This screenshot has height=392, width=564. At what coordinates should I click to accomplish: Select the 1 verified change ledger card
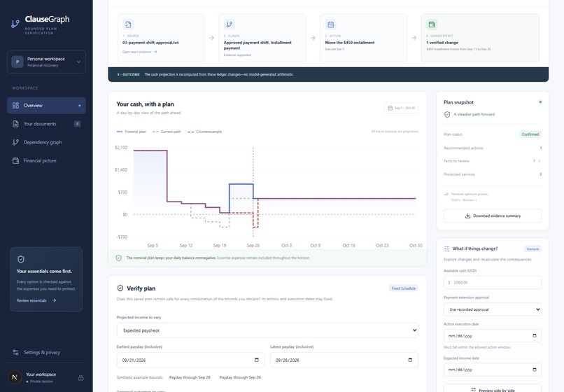tap(480, 38)
